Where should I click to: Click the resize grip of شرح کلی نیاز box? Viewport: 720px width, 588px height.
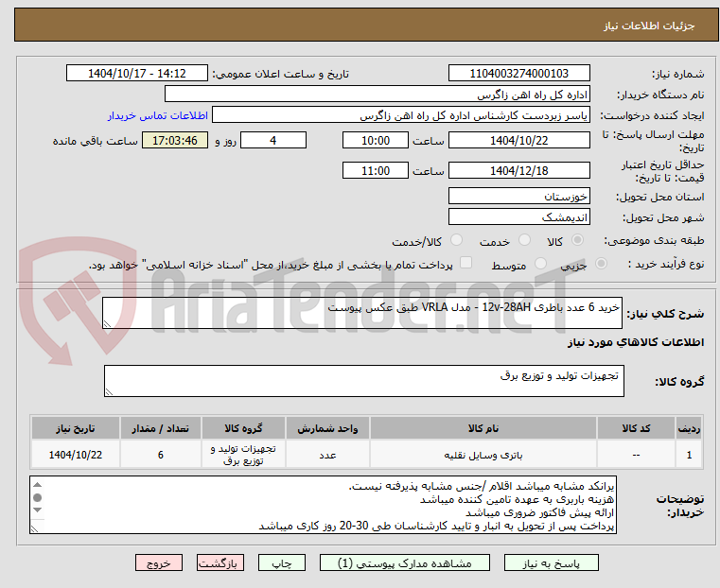tap(108, 324)
